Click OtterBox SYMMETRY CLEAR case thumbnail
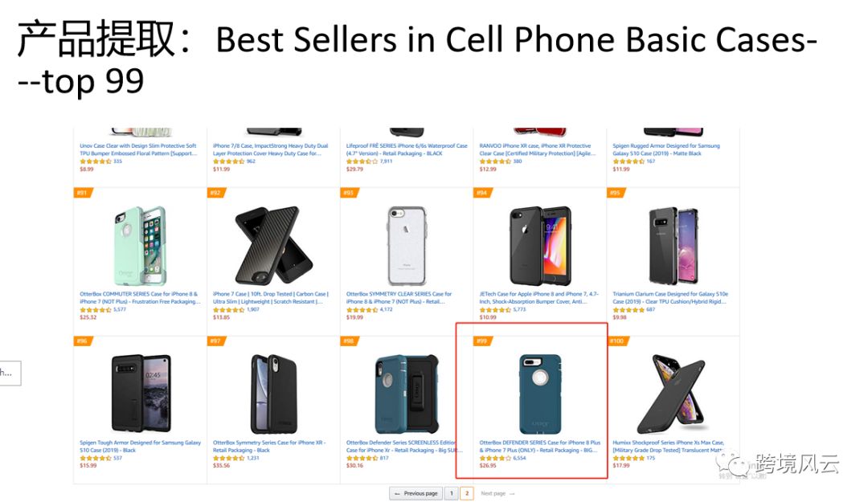This screenshot has height=502, width=868. (407, 245)
